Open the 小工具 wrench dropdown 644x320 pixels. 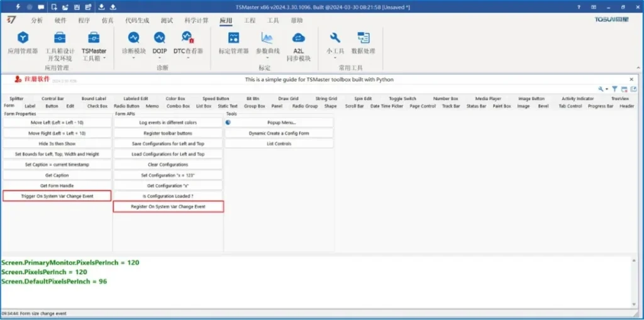[x=335, y=58]
